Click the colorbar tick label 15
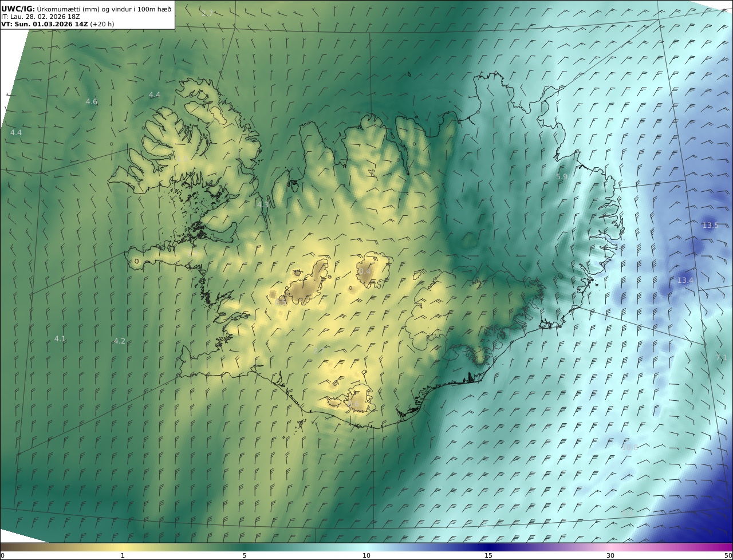733x560 pixels. click(488, 555)
